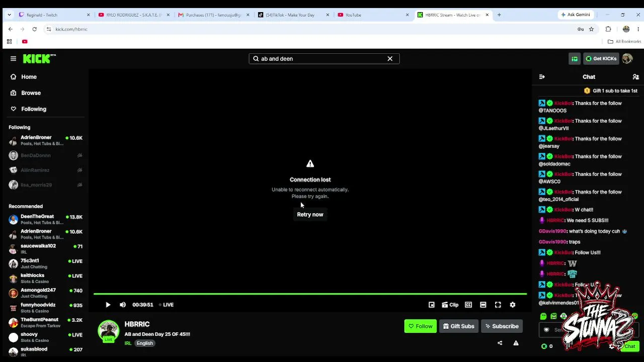Switch to the RYLO RODRIGUEZ YouTube tab
Image resolution: width=644 pixels, height=362 pixels.
133,15
